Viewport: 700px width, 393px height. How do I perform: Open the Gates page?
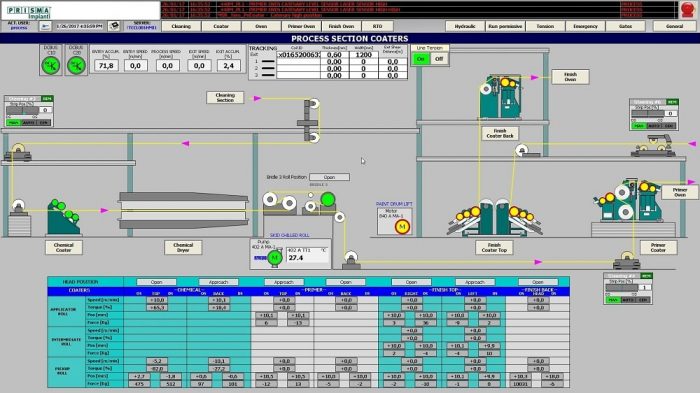[x=625, y=26]
